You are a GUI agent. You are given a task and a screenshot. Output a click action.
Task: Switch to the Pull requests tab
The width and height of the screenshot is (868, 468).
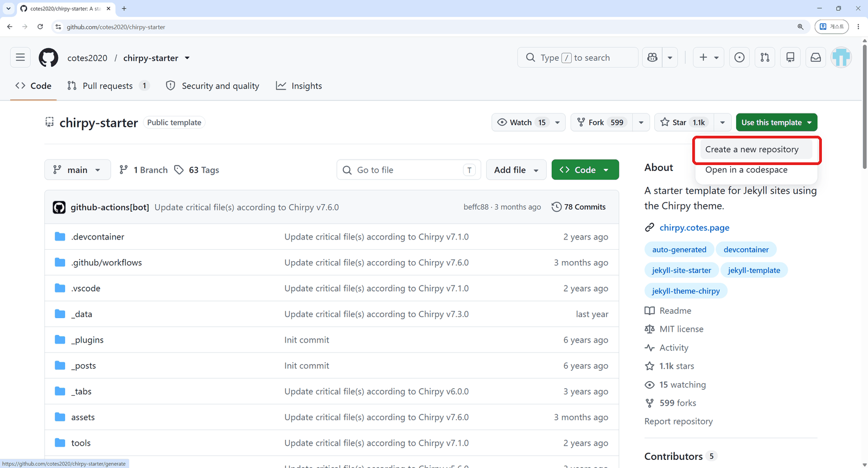(x=108, y=86)
